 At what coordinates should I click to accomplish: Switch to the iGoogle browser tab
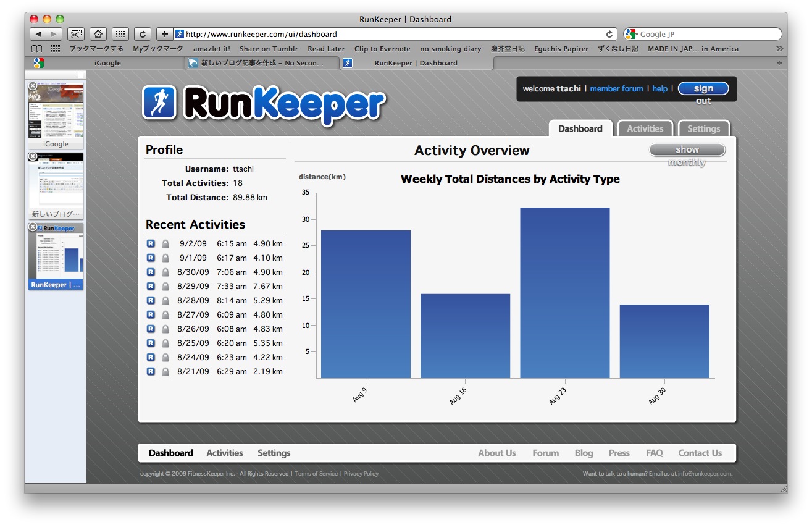point(107,63)
